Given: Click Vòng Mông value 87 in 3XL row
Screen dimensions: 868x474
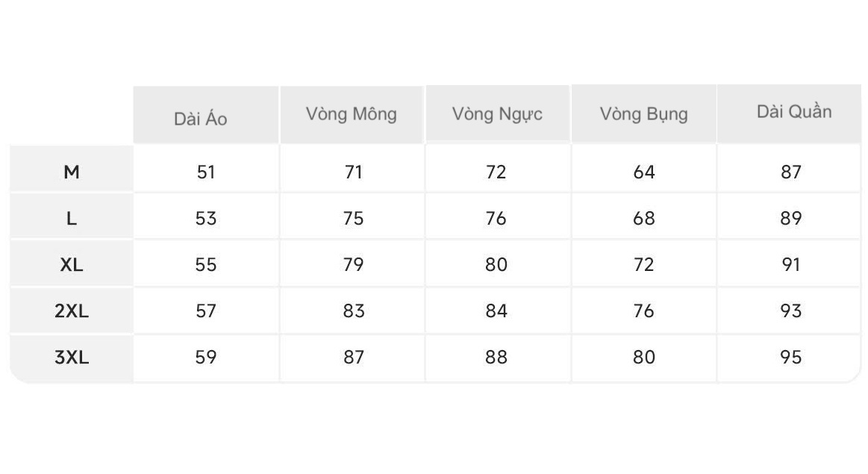Looking at the screenshot, I should [354, 358].
